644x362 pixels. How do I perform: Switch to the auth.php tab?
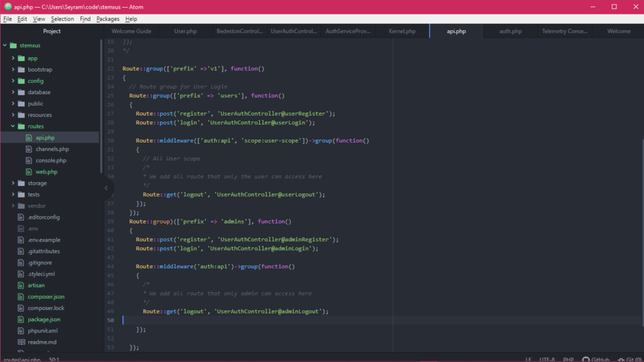point(510,31)
